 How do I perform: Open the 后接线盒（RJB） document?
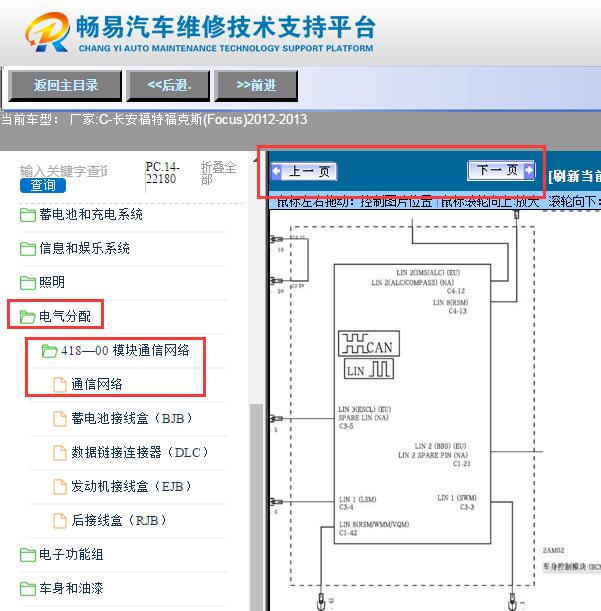click(119, 520)
